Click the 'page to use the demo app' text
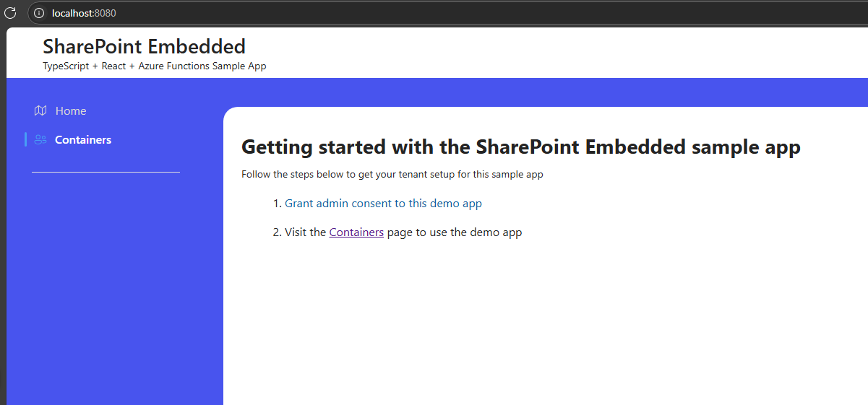868x405 pixels. pos(454,232)
